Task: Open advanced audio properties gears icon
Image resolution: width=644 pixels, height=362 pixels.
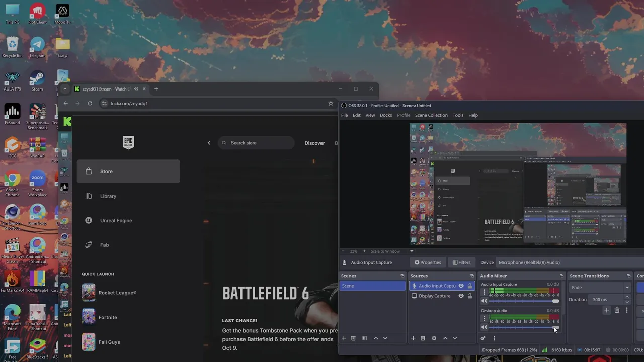Action: pyautogui.click(x=483, y=338)
